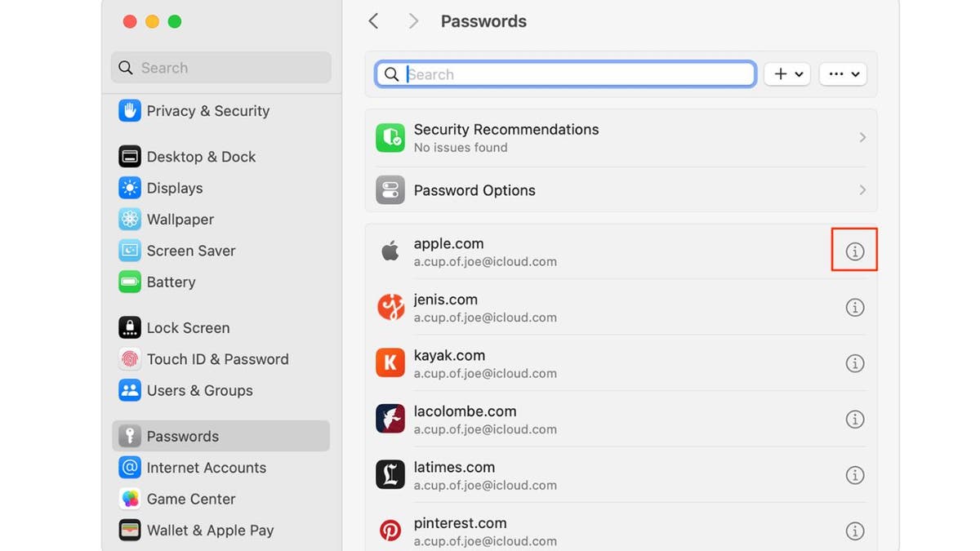Go to Wallet & Apple Pay
The height and width of the screenshot is (551, 980).
[x=210, y=531]
